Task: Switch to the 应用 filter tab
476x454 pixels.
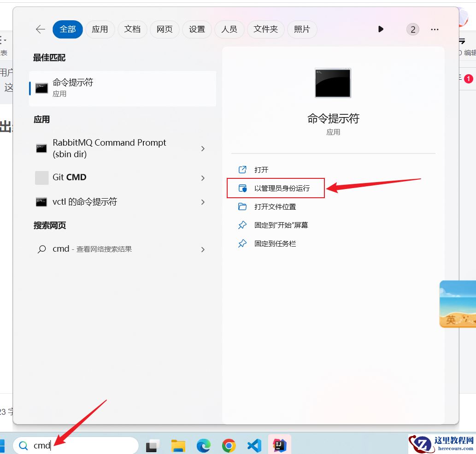Action: pyautogui.click(x=100, y=29)
